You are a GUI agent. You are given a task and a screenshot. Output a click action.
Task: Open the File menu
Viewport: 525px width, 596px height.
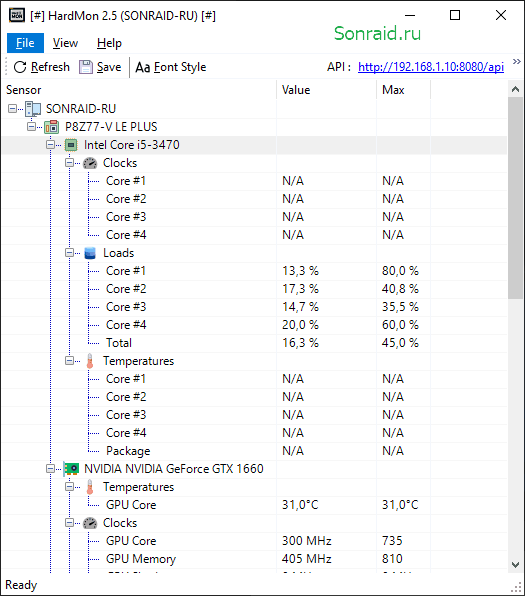[x=25, y=43]
